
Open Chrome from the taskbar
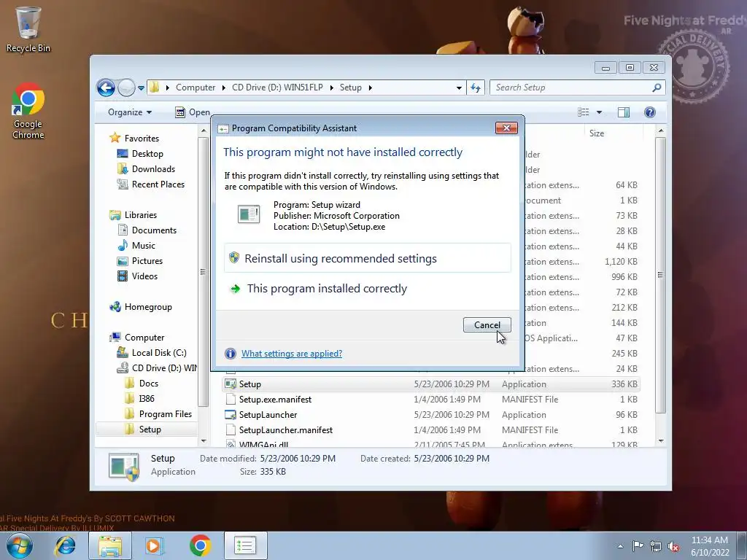point(200,545)
